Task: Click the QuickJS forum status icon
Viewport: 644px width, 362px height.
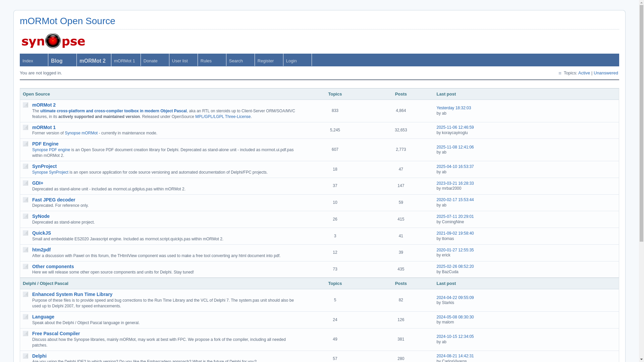Action: click(25, 233)
